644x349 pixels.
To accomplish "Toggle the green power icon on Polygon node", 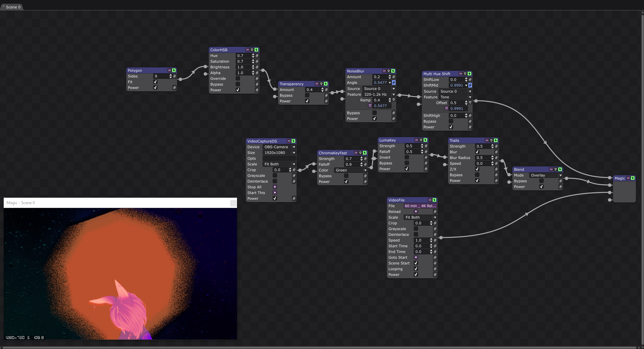I will coord(174,70).
